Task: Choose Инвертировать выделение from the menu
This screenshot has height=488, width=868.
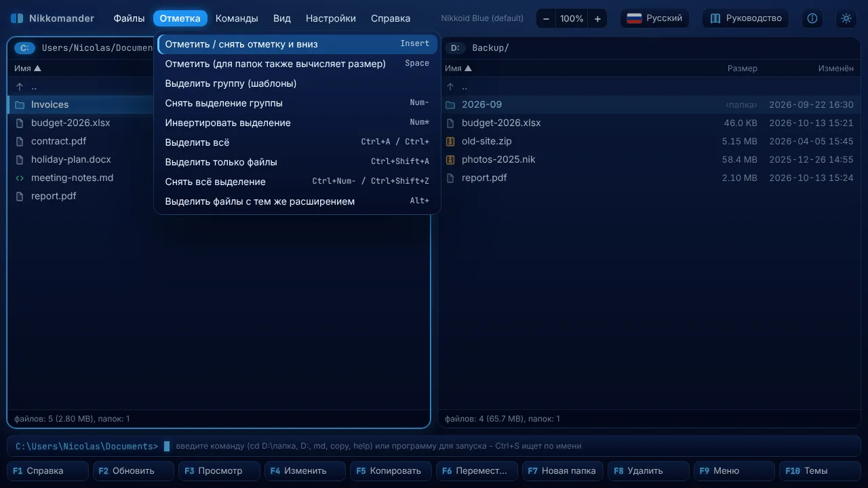Action: coord(297,123)
